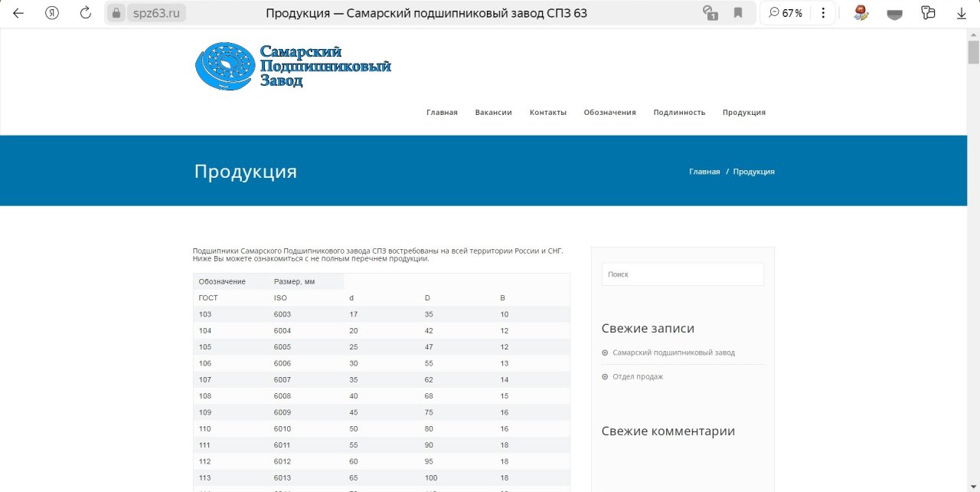Click the Главная breadcrumb link
This screenshot has height=492, width=980.
704,172
